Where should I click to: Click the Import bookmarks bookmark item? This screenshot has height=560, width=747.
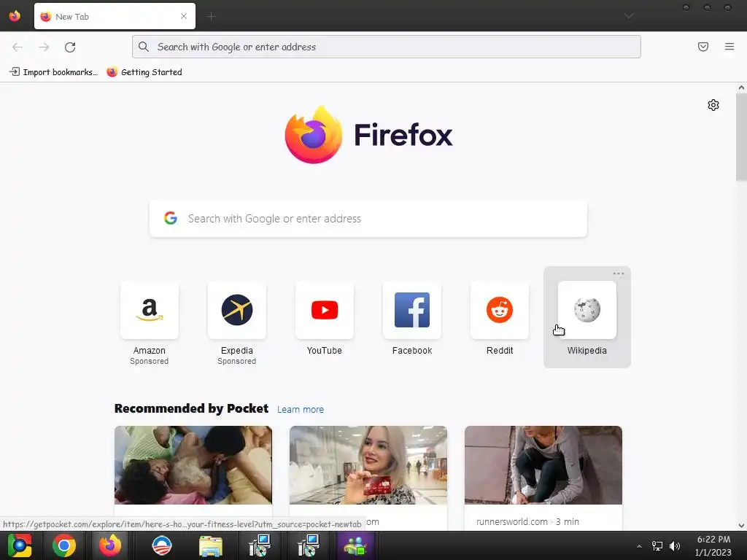tap(53, 72)
